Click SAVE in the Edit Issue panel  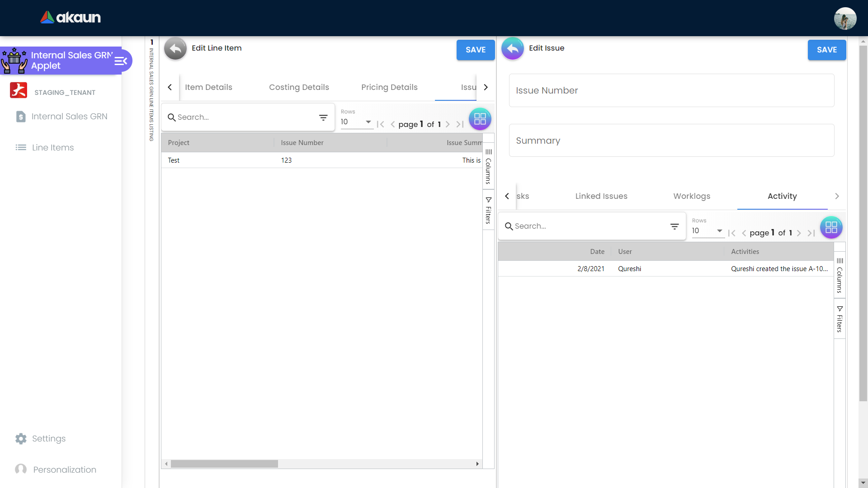826,50
